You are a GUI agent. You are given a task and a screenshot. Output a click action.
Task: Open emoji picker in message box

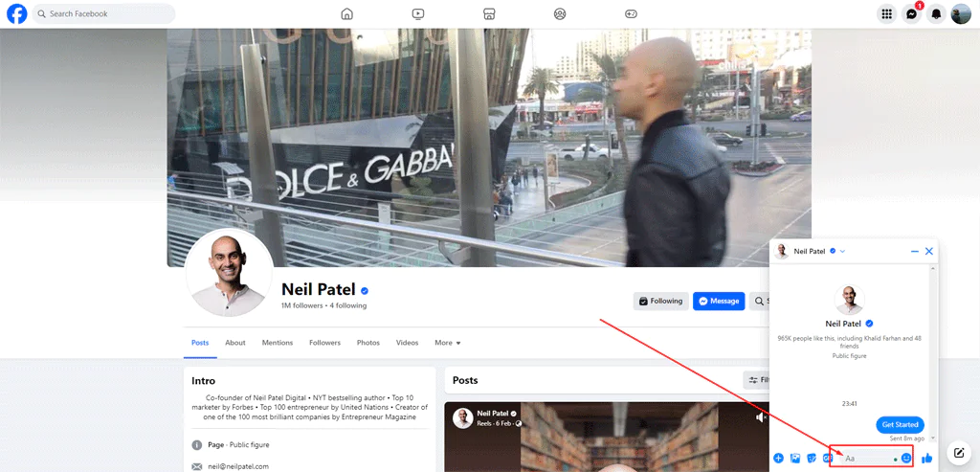point(906,459)
